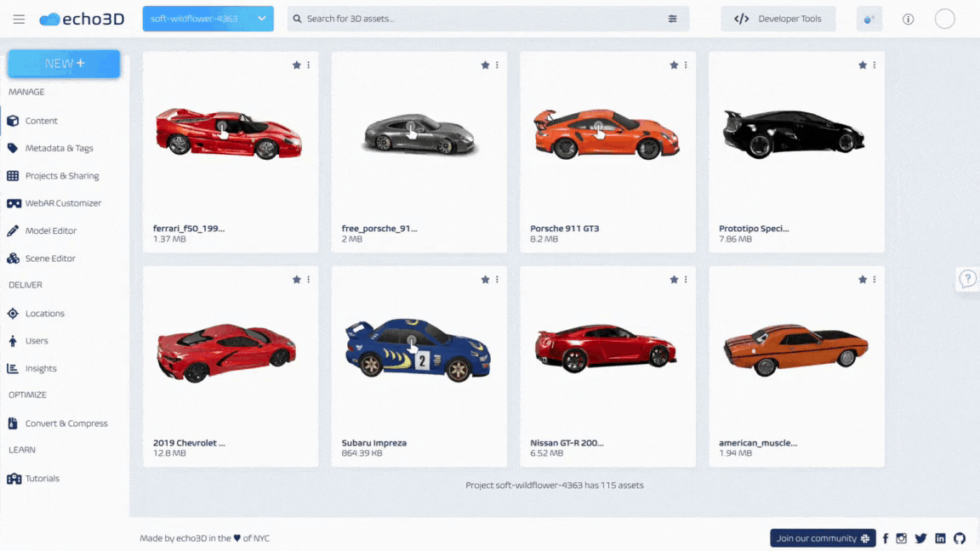Visit echo3D LinkedIn page icon
This screenshot has height=551, width=980.
(x=940, y=538)
